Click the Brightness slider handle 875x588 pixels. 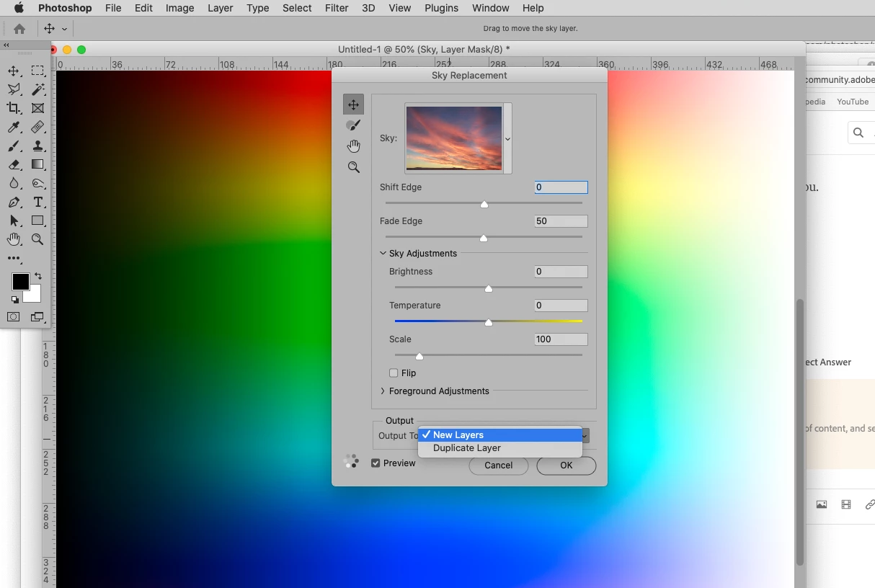point(489,289)
